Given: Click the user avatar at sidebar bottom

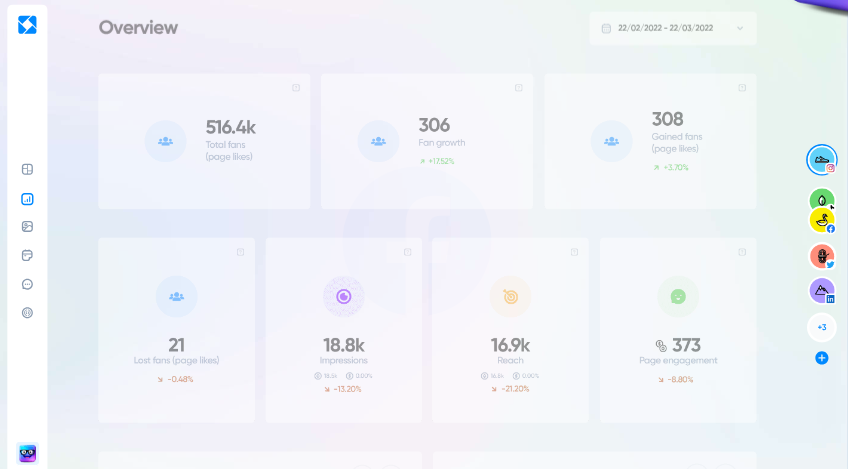Looking at the screenshot, I should point(27,453).
